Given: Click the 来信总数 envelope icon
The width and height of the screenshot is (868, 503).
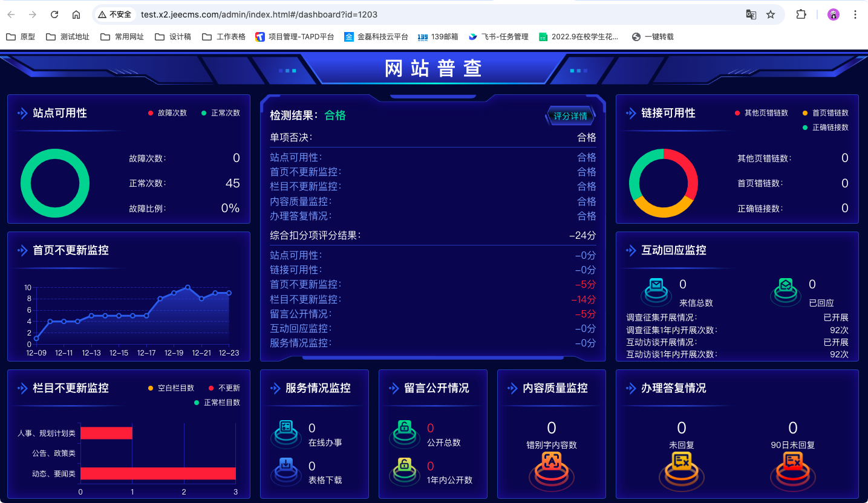Looking at the screenshot, I should click(x=656, y=287).
